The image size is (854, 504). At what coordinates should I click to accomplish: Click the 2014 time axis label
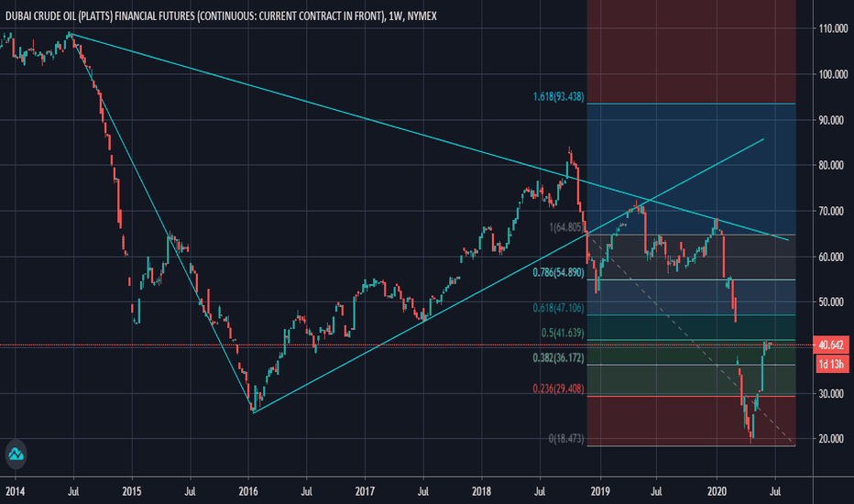16,491
